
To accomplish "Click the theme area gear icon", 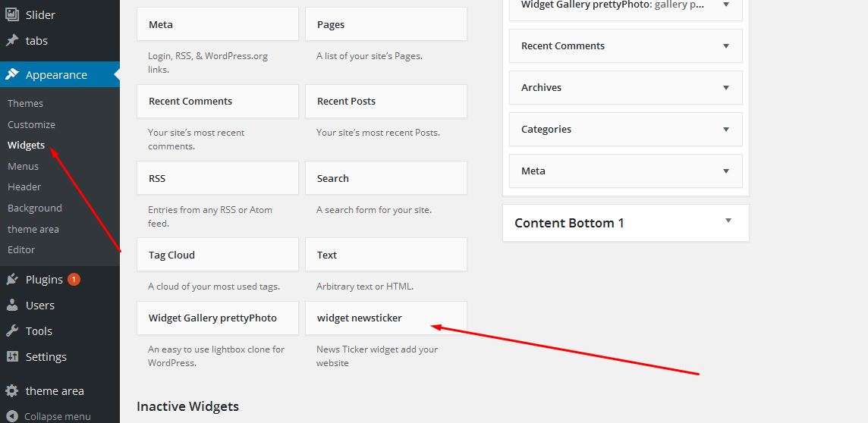I will (12, 391).
